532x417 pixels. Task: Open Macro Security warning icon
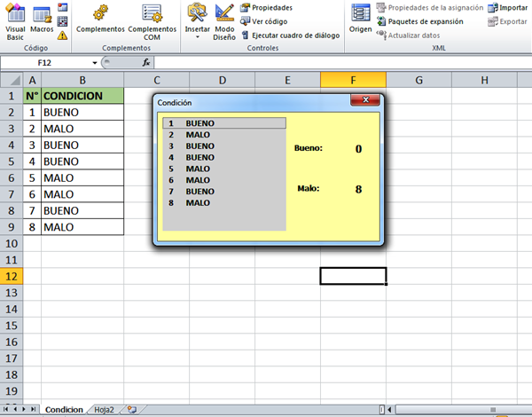point(62,35)
